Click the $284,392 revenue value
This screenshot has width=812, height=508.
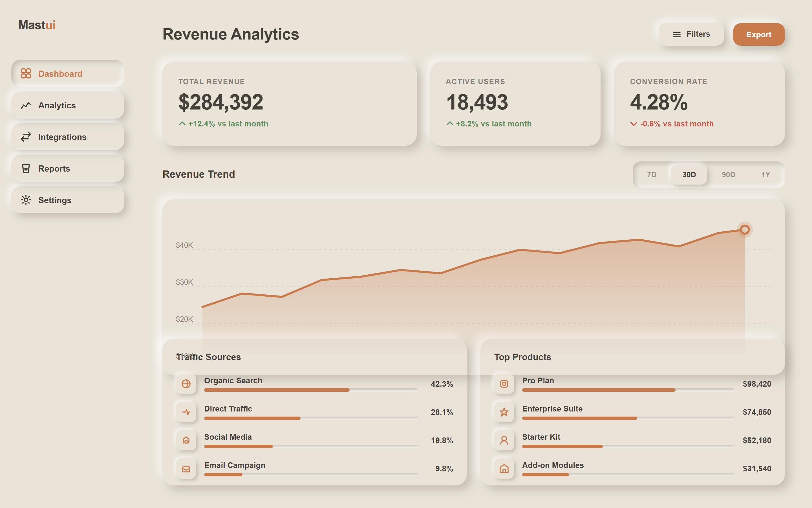coord(221,102)
